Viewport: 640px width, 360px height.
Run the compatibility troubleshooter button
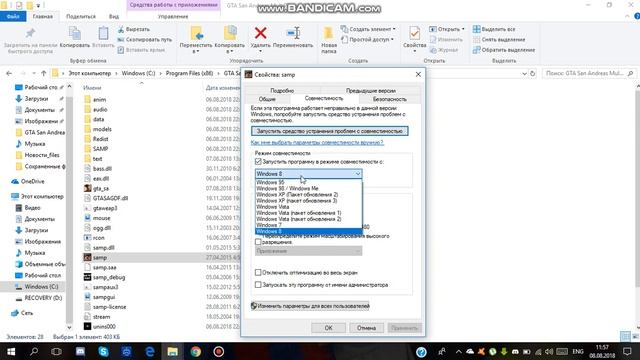pyautogui.click(x=329, y=131)
